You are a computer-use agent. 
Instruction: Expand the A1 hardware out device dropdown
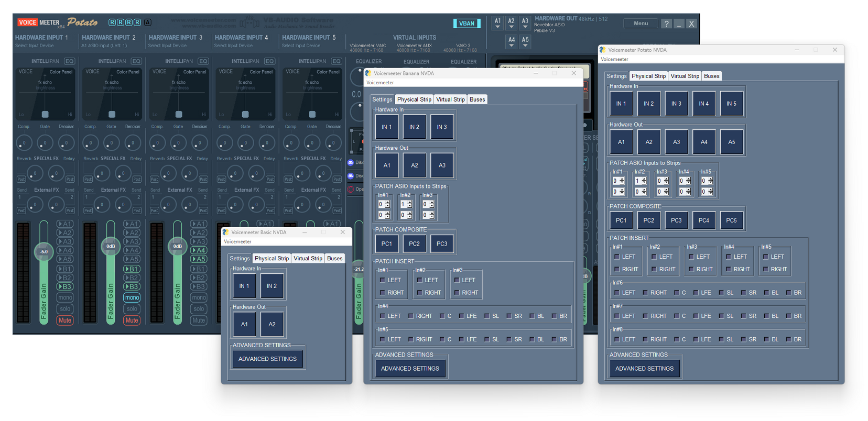coord(497,23)
